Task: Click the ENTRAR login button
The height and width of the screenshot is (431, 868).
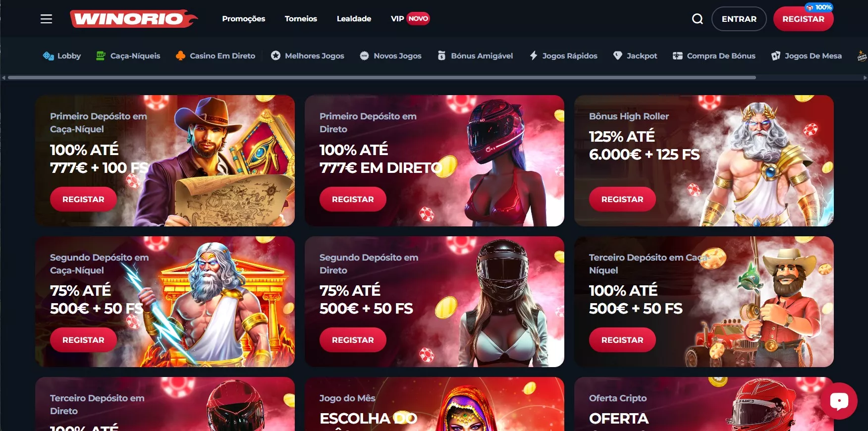Action: point(739,19)
